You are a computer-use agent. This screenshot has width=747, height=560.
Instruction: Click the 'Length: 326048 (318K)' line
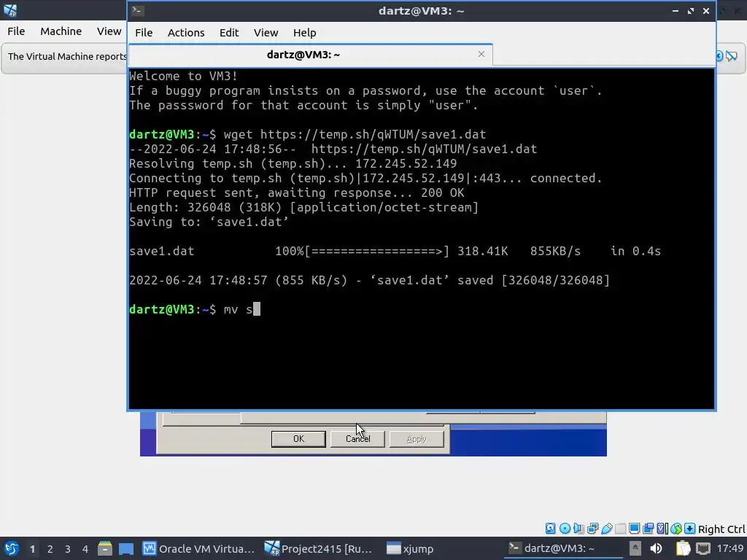click(x=303, y=208)
